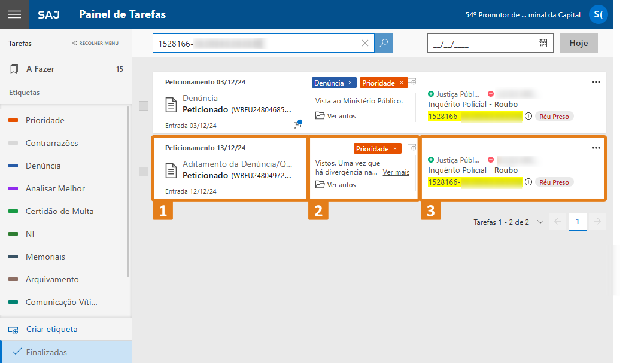The width and height of the screenshot is (644, 363).
Task: Click inside the 1528166 search field
Action: click(x=257, y=42)
